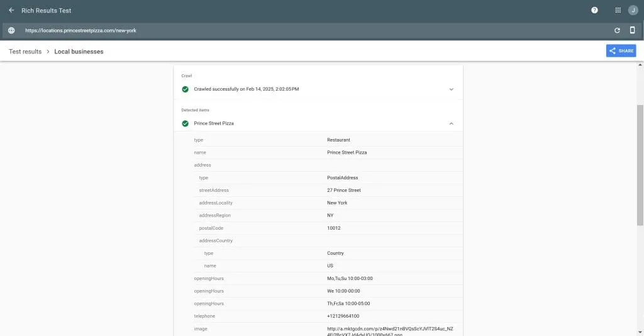Collapse the Prince Street Pizza item chevron
This screenshot has height=336, width=644.
click(451, 123)
